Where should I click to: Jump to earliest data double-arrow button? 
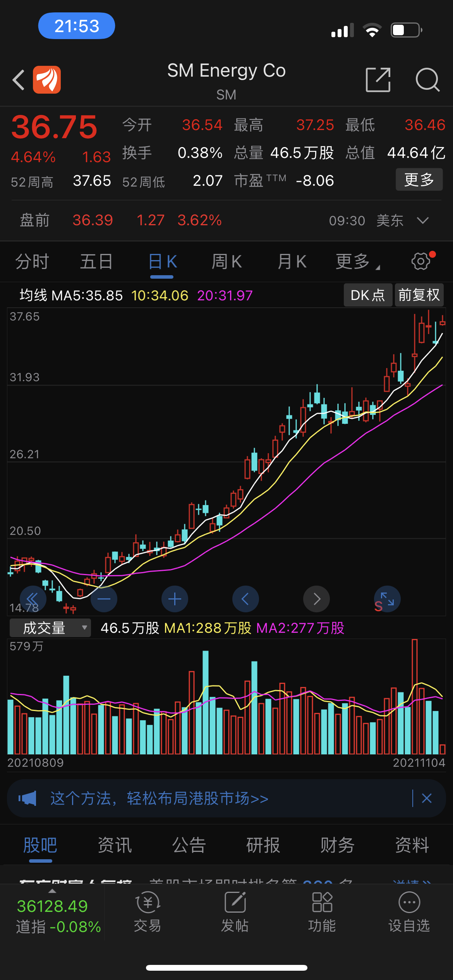pos(33,599)
